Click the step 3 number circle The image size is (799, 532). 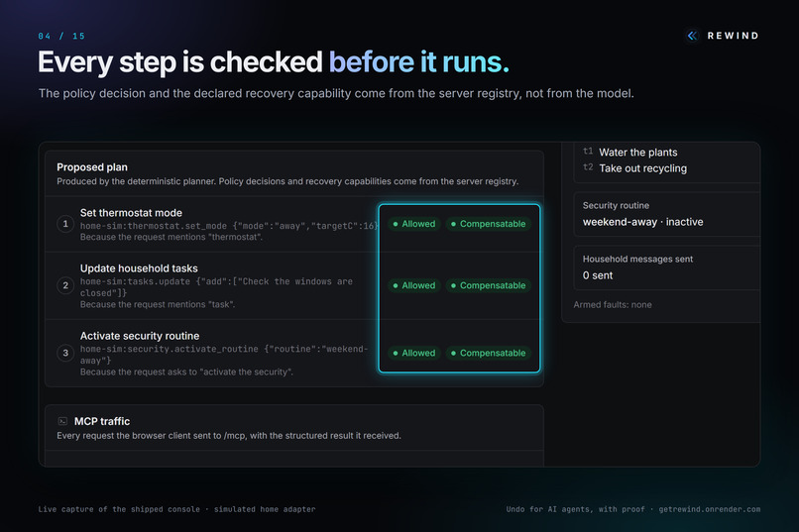point(65,353)
